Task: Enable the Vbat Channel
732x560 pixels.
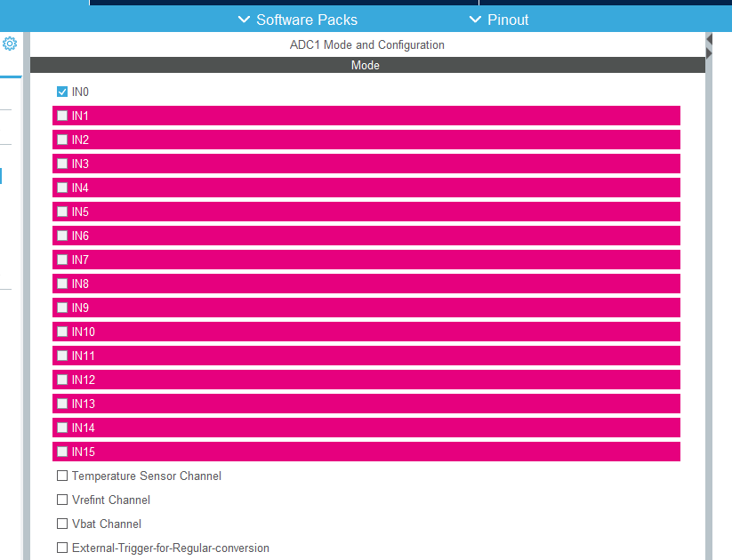Action: [61, 524]
